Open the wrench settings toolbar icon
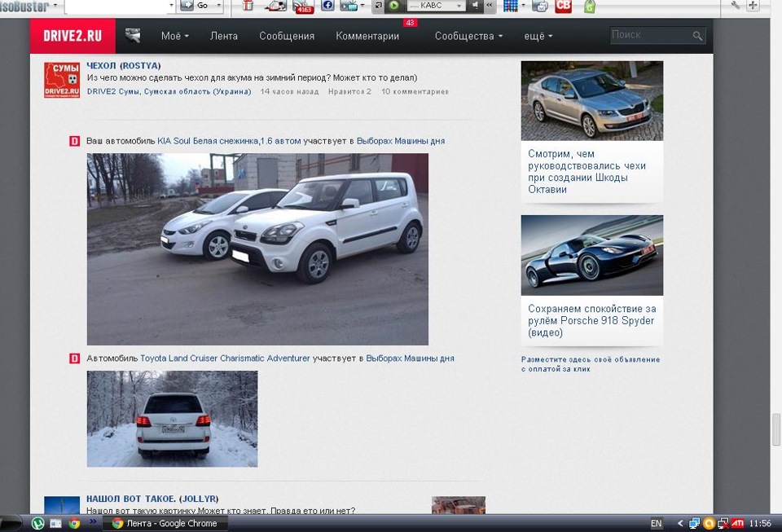Screen dimensions: 782x532 coord(736,6)
